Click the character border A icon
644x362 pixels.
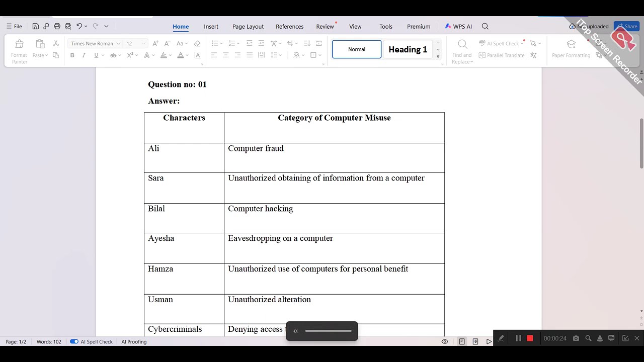pyautogui.click(x=198, y=55)
